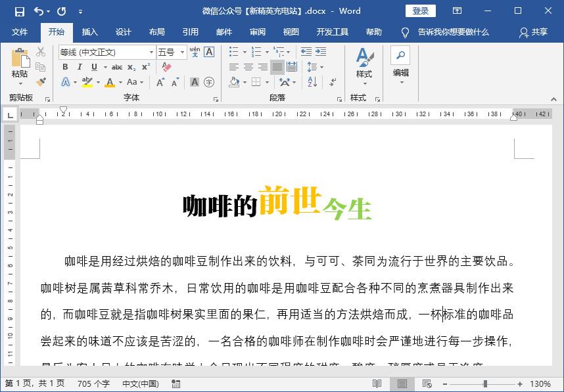Click the character border A icon
The image size is (564, 392).
tap(209, 52)
